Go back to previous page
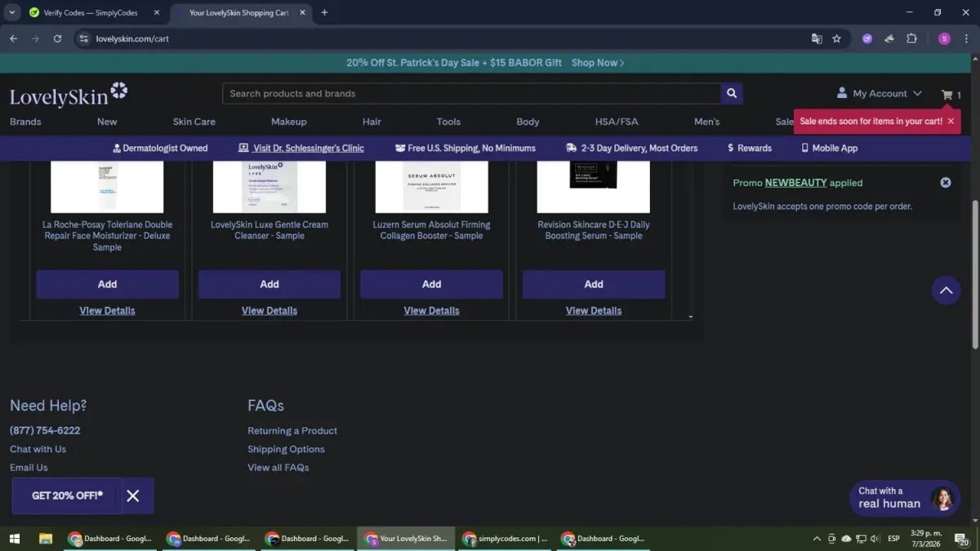This screenshot has width=980, height=551. [x=13, y=38]
